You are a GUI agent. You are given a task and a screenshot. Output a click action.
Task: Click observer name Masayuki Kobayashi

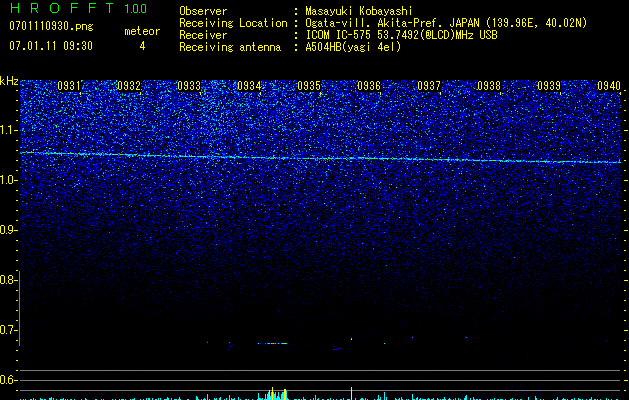[x=359, y=11]
